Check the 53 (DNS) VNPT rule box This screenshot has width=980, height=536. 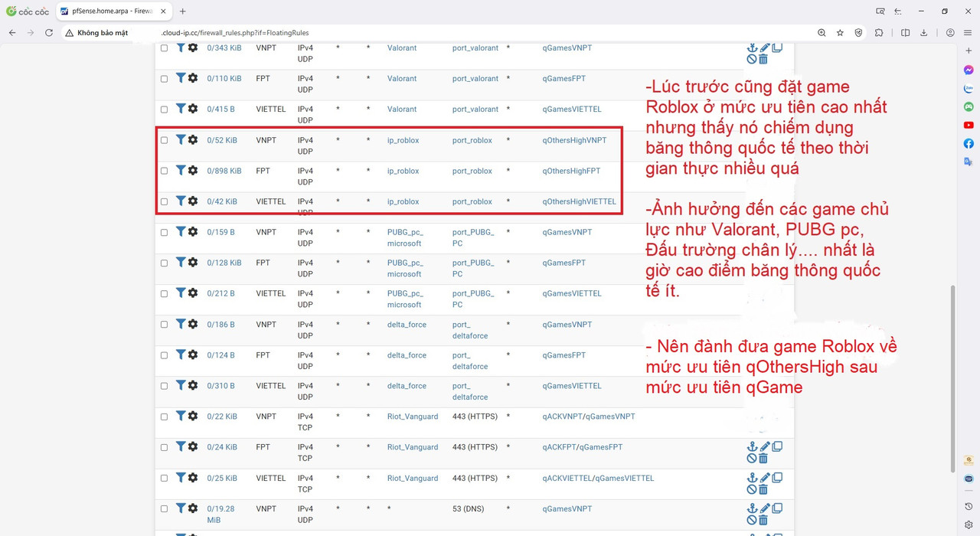pyautogui.click(x=164, y=508)
